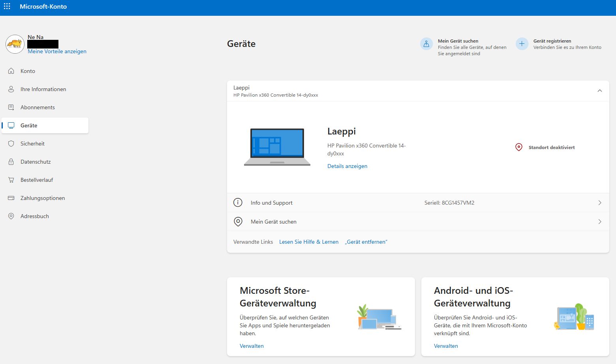Expand the Info und Support row arrow
This screenshot has height=364, width=616.
point(600,203)
